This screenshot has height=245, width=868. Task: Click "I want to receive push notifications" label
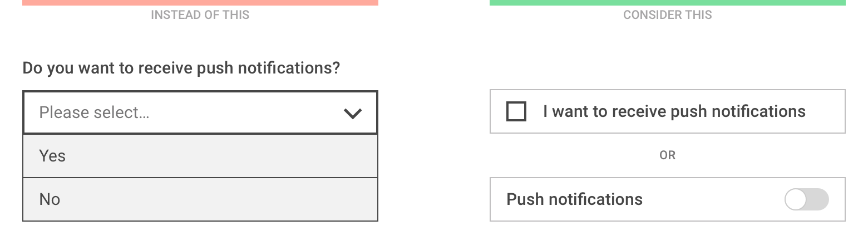[x=674, y=111]
